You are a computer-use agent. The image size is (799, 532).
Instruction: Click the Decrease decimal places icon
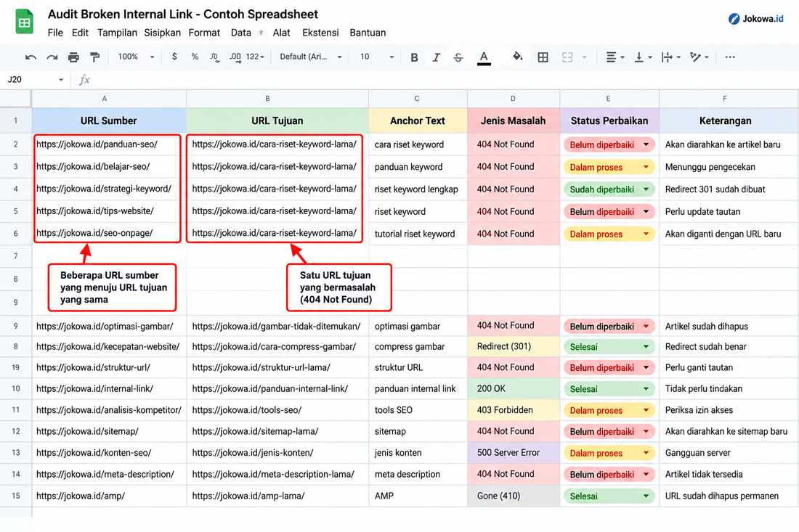[x=214, y=57]
